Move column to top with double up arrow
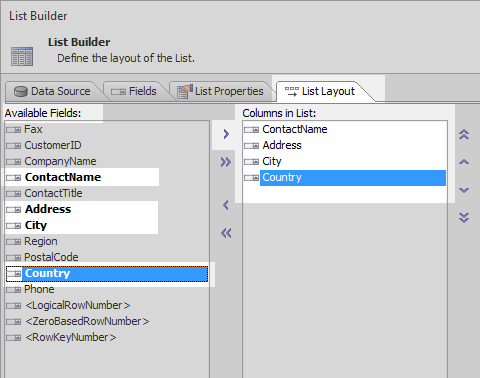This screenshot has width=480, height=378. click(x=464, y=134)
